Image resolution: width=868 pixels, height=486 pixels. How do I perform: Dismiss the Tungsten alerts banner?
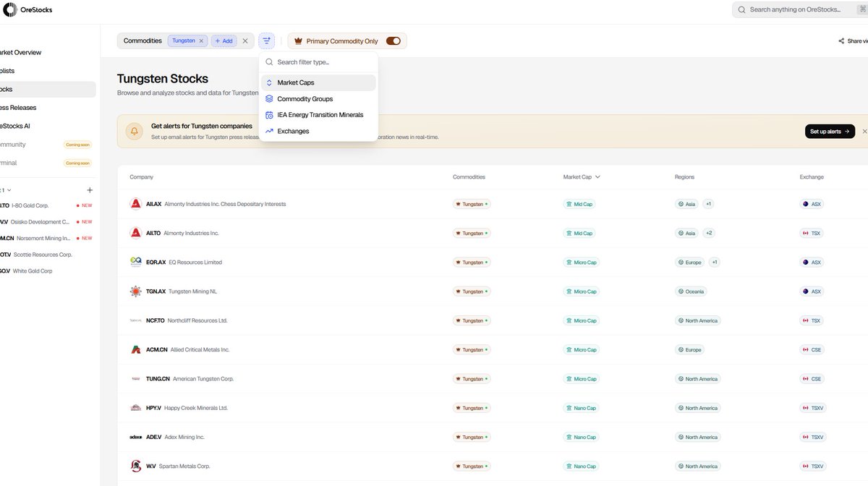coord(864,132)
